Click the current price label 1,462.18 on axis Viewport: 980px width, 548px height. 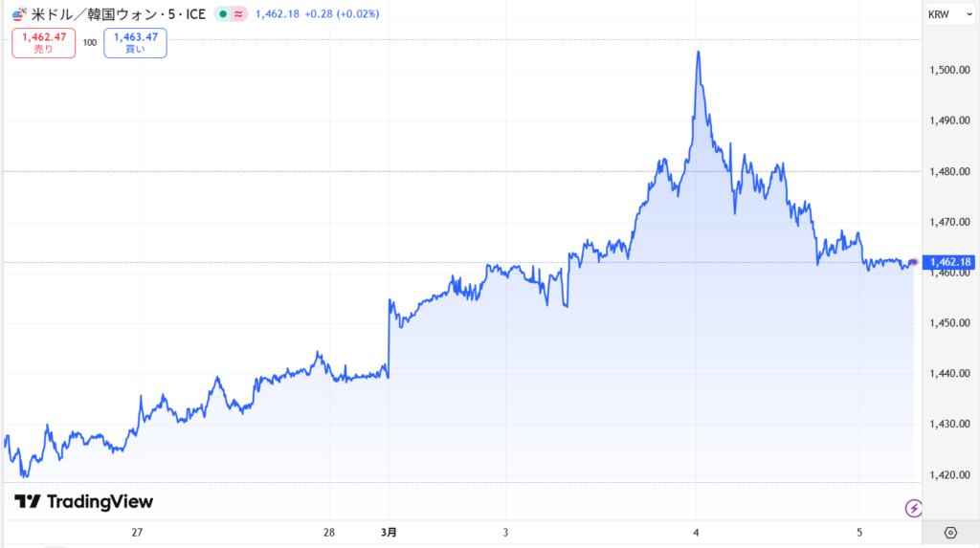(x=950, y=262)
